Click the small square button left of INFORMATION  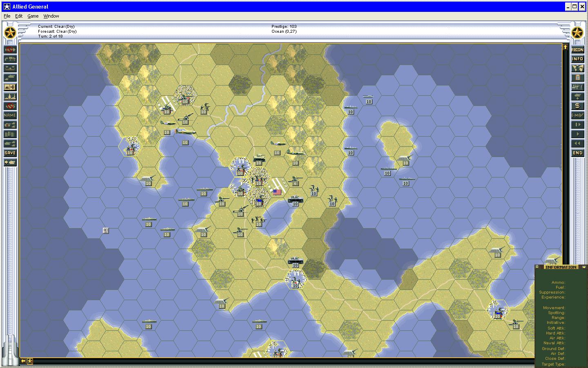(x=537, y=267)
